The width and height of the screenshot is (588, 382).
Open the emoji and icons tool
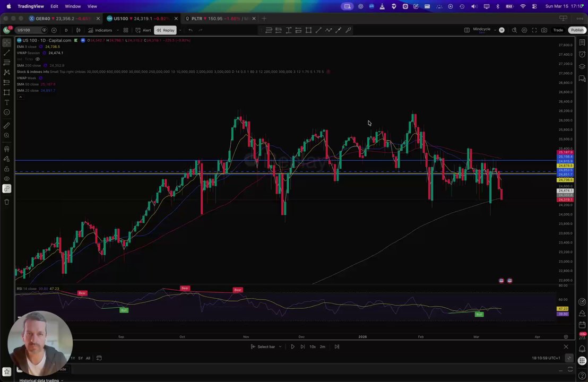7,112
